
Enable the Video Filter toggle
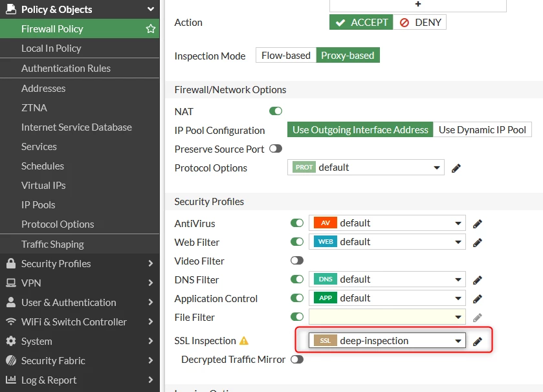tap(297, 260)
